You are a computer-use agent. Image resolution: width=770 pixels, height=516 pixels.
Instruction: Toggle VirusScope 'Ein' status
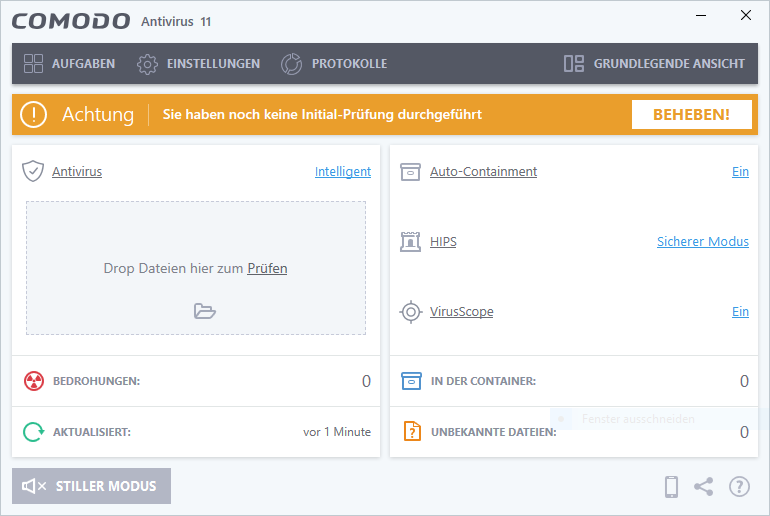click(740, 311)
